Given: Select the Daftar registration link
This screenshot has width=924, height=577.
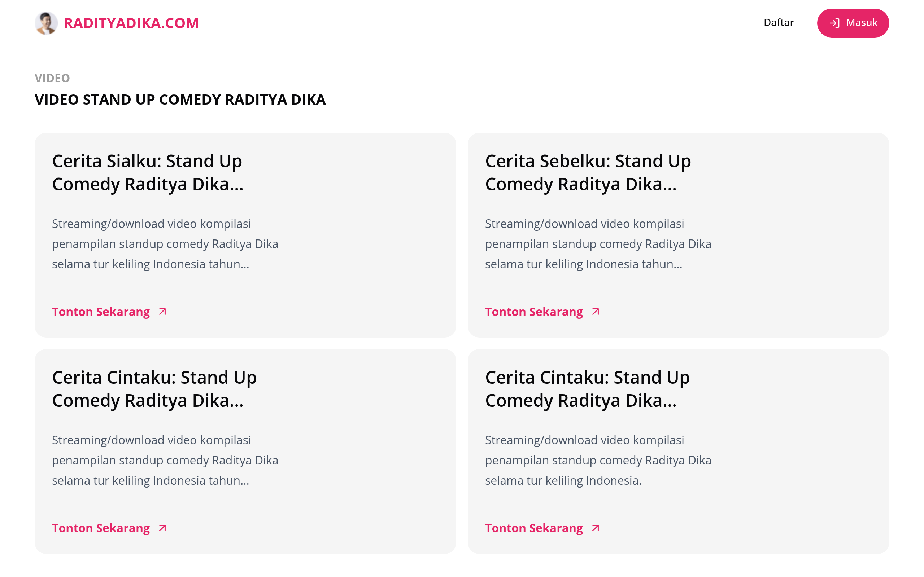Looking at the screenshot, I should (779, 23).
